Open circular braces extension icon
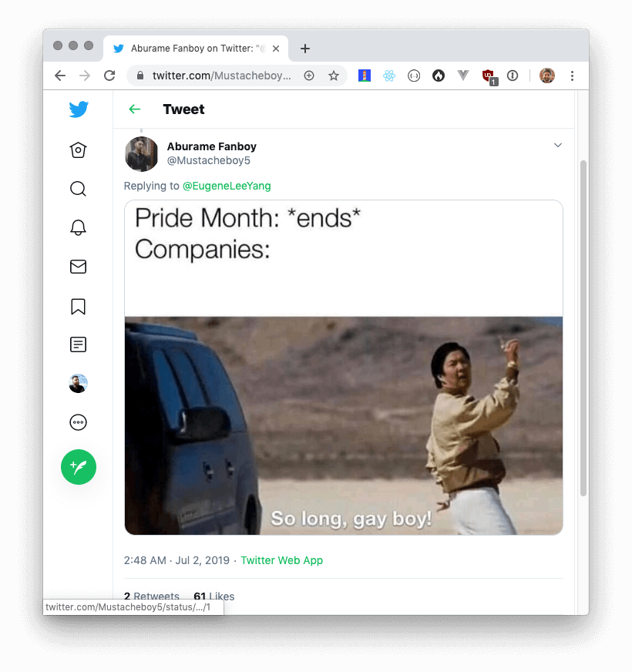The image size is (632, 672). (414, 76)
